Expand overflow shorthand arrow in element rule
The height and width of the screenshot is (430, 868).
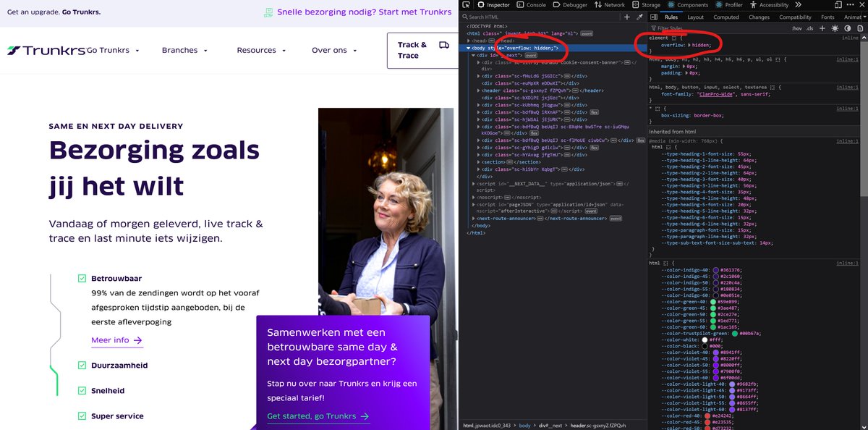point(690,45)
